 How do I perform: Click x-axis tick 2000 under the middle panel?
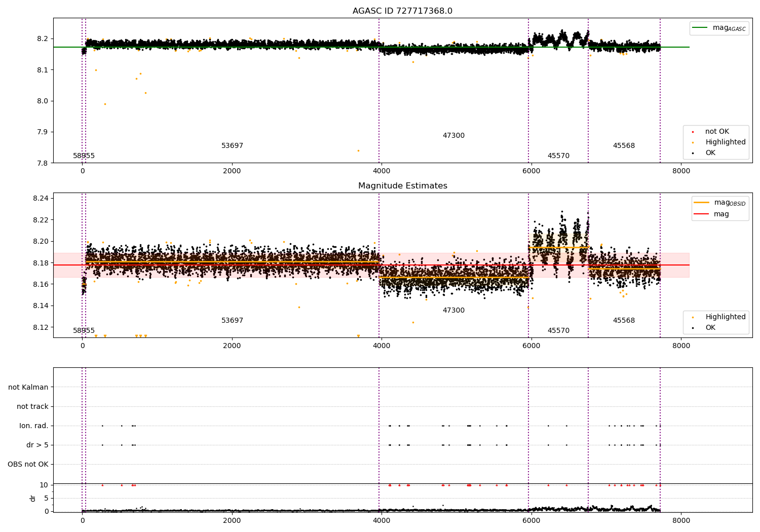tap(232, 346)
